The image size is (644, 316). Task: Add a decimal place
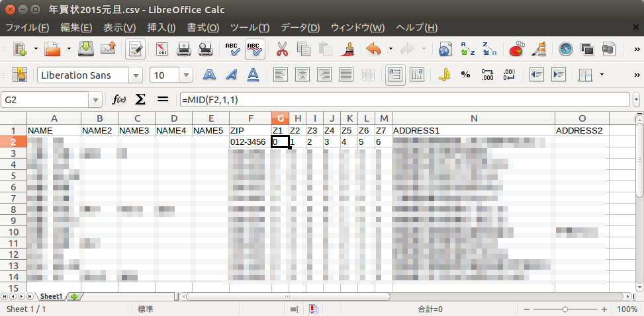tap(488, 75)
